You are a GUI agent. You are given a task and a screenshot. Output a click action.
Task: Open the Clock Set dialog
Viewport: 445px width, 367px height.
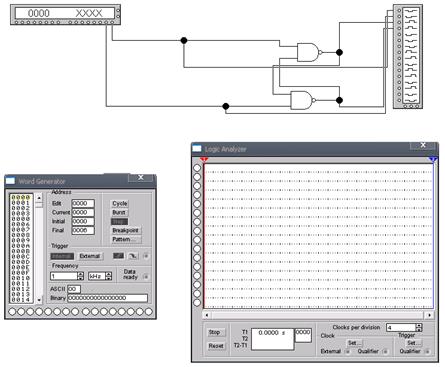click(353, 343)
